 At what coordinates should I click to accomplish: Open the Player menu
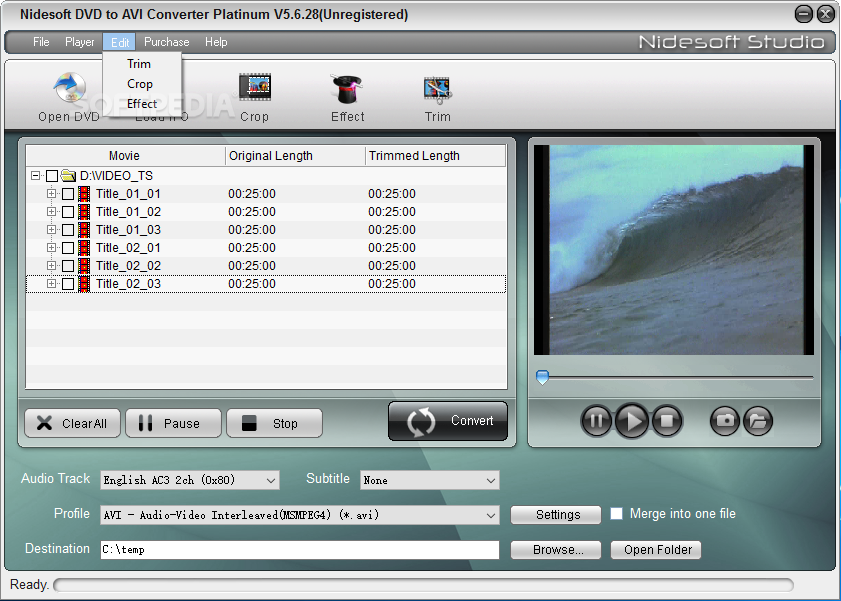point(79,42)
